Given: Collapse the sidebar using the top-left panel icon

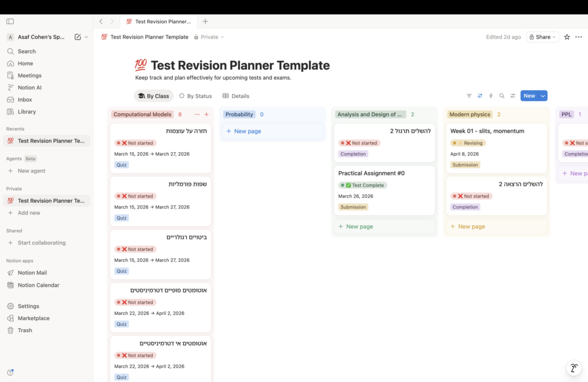Looking at the screenshot, I should (10, 21).
